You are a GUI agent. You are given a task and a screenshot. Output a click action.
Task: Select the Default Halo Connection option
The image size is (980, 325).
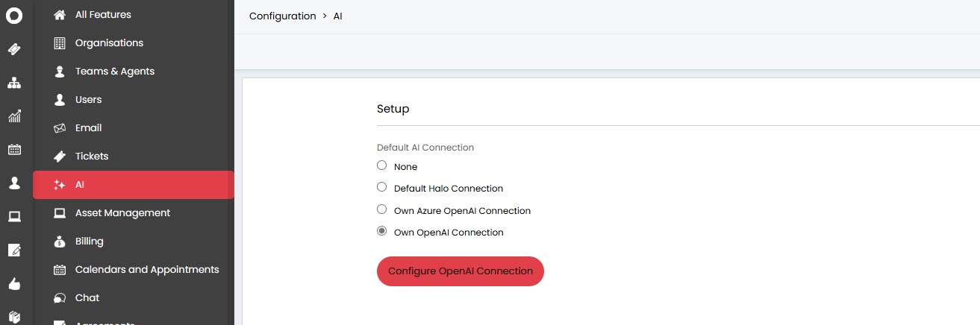pos(382,187)
